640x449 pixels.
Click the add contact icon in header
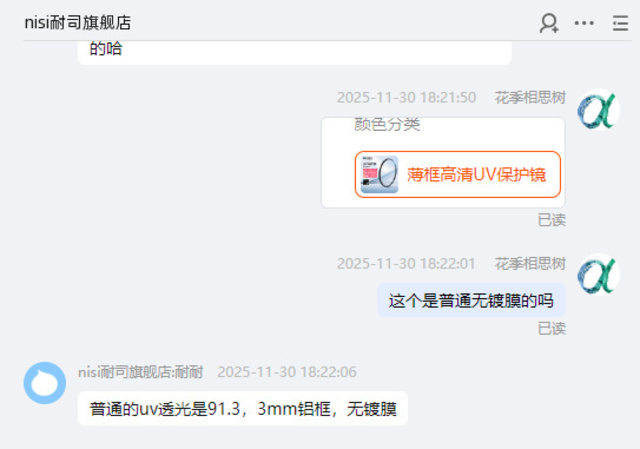click(549, 23)
